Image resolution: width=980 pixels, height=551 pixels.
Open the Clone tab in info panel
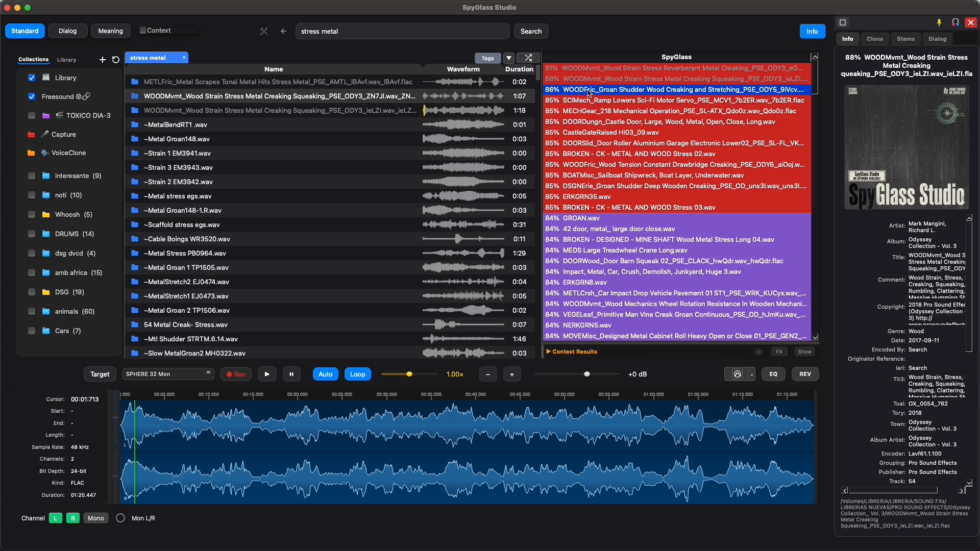coord(875,39)
